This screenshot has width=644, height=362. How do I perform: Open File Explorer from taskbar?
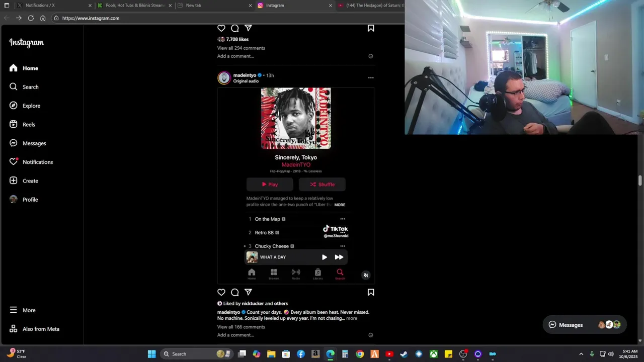(x=271, y=354)
